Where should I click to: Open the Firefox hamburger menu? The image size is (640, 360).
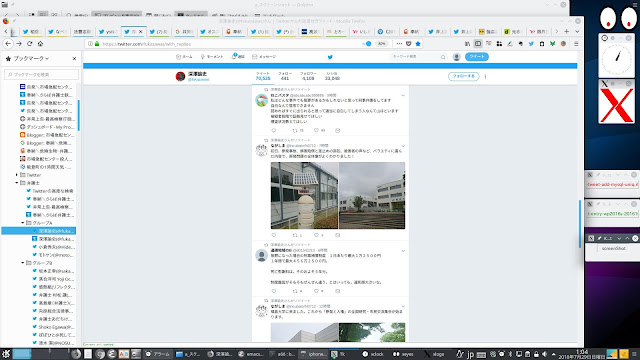coord(576,44)
